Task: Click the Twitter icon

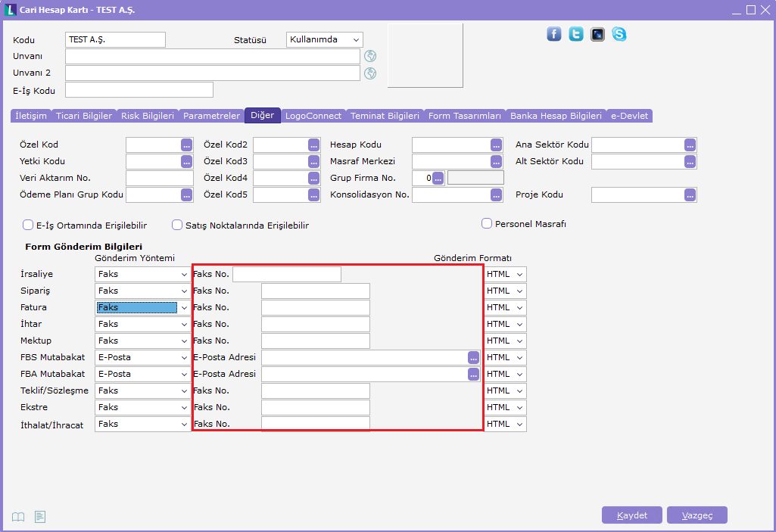Action: pyautogui.click(x=576, y=34)
